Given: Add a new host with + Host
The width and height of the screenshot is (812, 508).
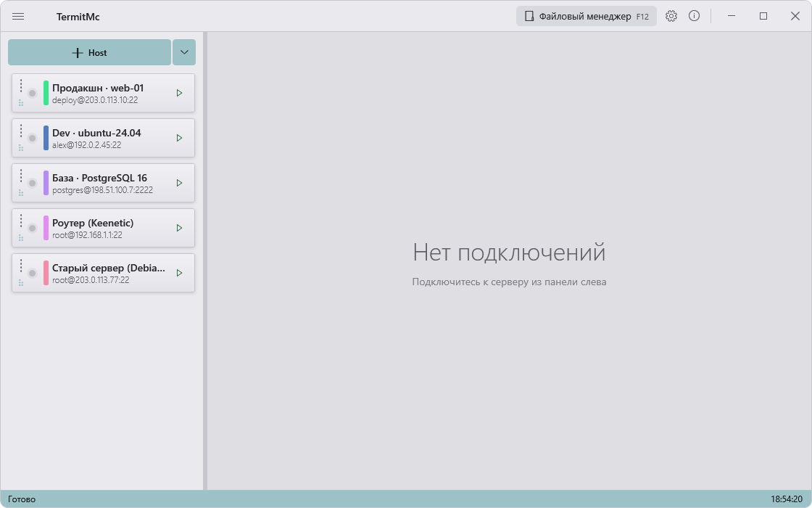Looking at the screenshot, I should [x=89, y=52].
